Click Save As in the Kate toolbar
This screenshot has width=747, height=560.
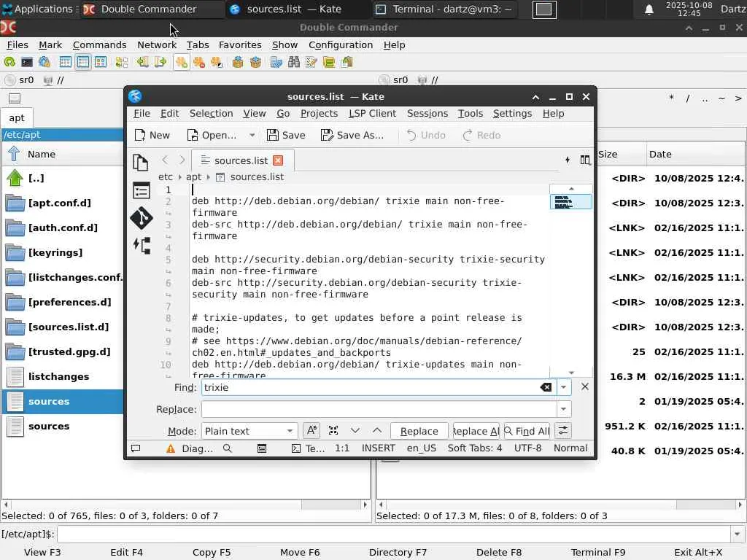point(352,135)
